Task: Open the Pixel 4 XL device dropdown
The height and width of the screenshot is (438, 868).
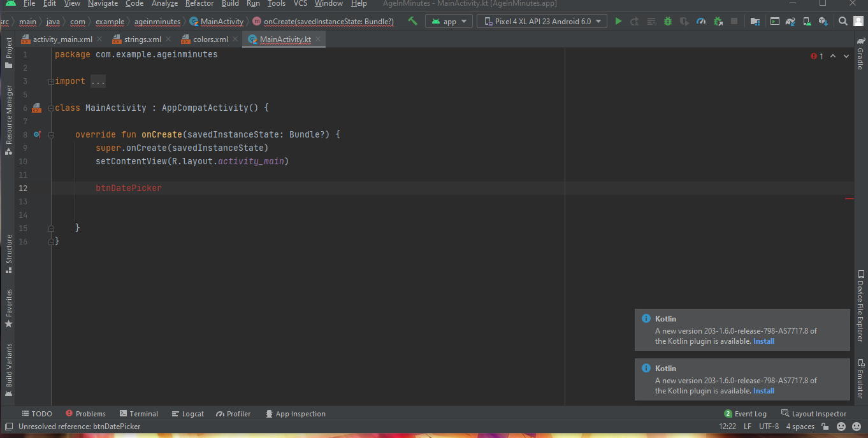Action: [x=542, y=21]
